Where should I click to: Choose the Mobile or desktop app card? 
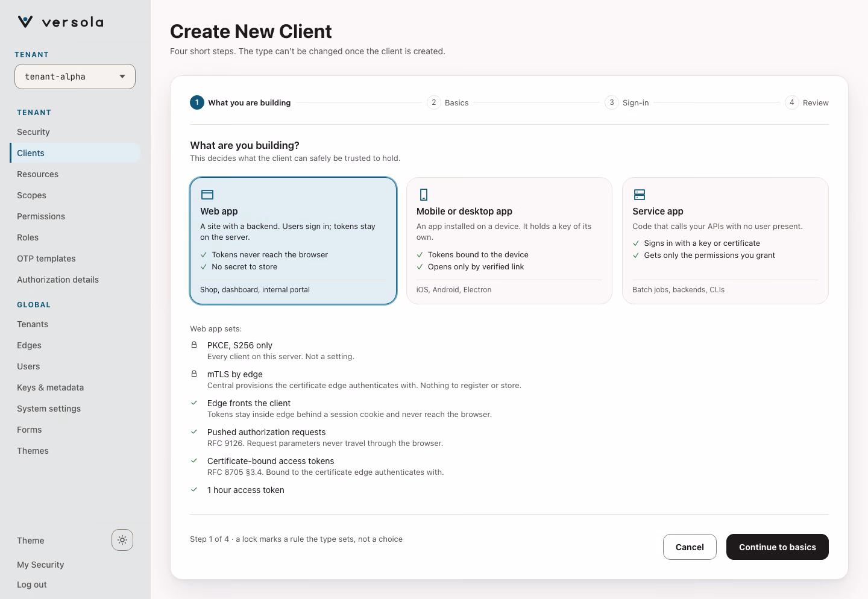coord(509,240)
